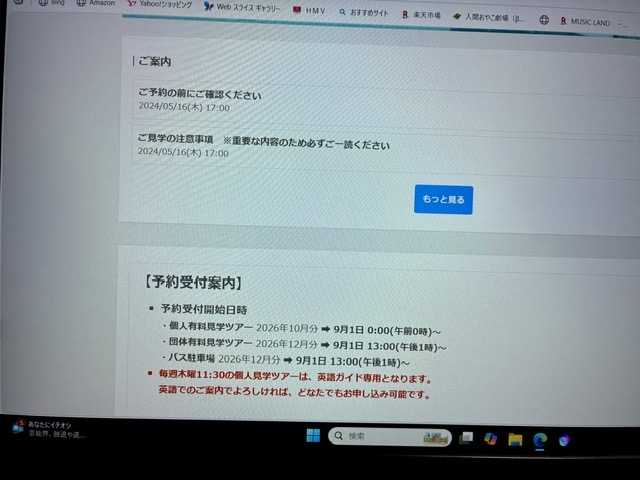
Task: Open the Copilot taskbar icon
Action: 564,440
